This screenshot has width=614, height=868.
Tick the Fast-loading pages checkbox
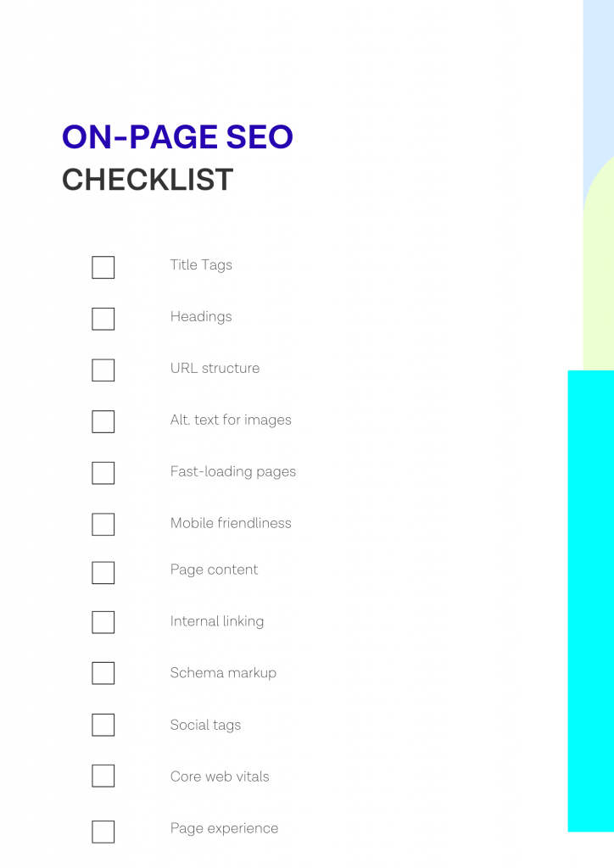coord(103,473)
